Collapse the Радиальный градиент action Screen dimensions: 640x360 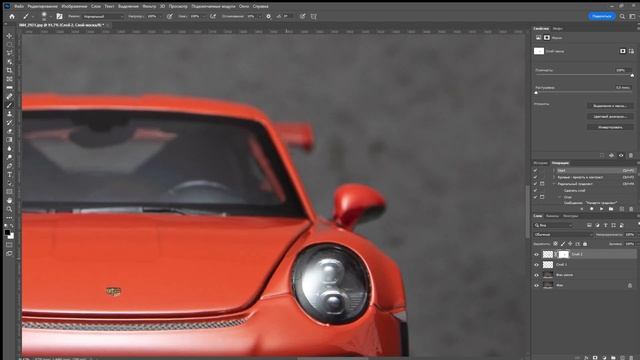tap(554, 184)
